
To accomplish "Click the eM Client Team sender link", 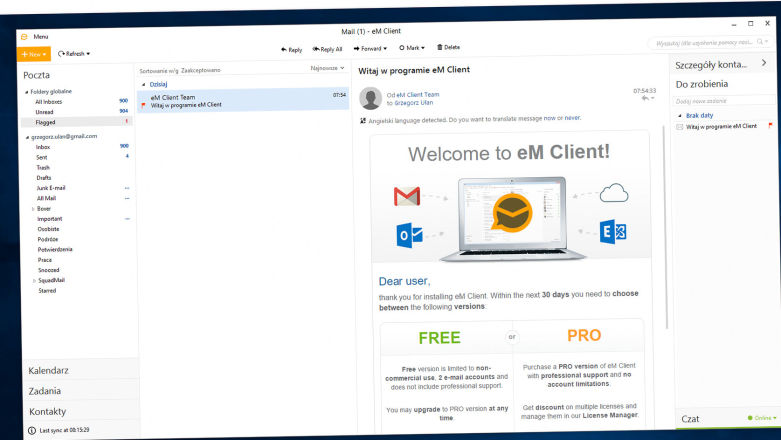I will pos(418,95).
